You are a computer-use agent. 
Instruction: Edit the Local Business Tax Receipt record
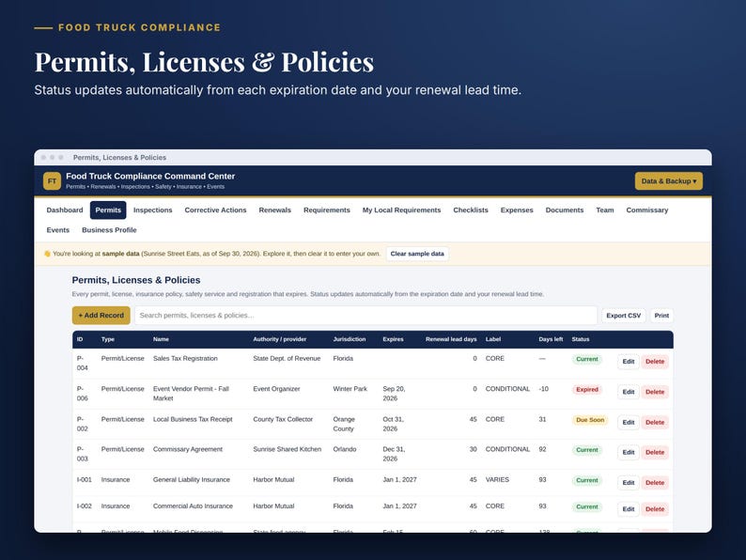pyautogui.click(x=629, y=423)
